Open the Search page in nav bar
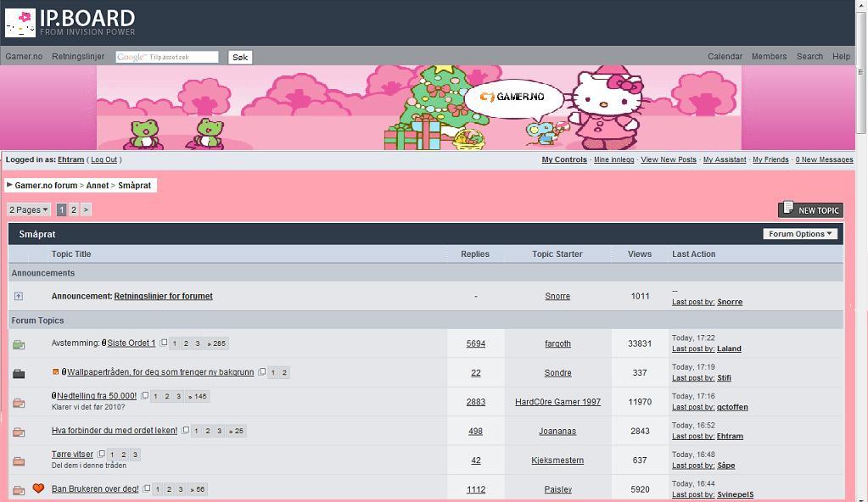This screenshot has height=502, width=868. click(809, 57)
